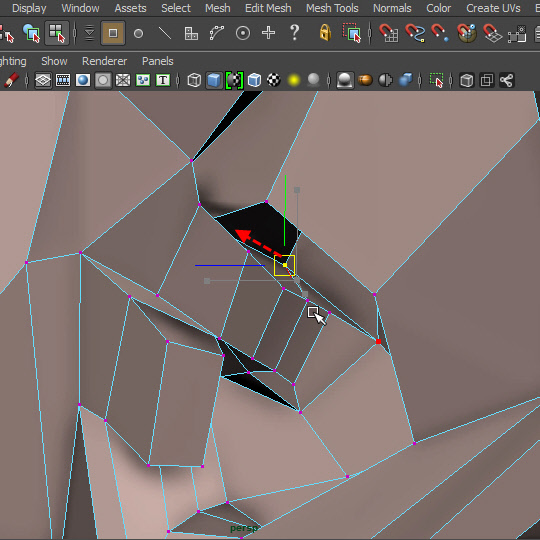540x540 pixels.
Task: Toggle the safe title T icon
Action: click(163, 81)
